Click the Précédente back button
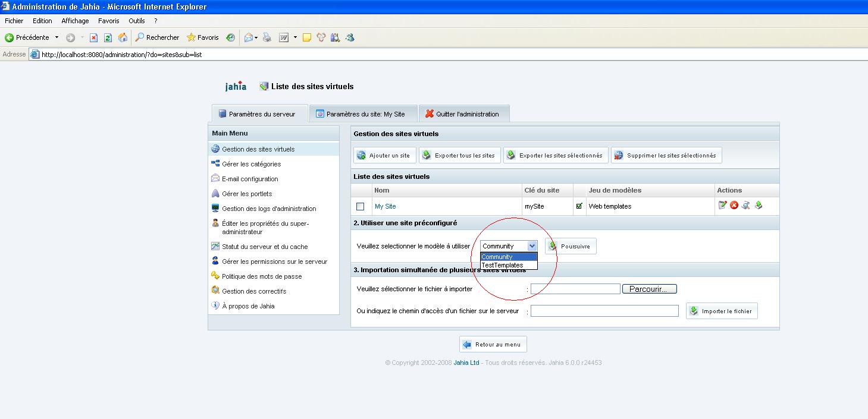The height and width of the screenshot is (419, 868). click(27, 37)
